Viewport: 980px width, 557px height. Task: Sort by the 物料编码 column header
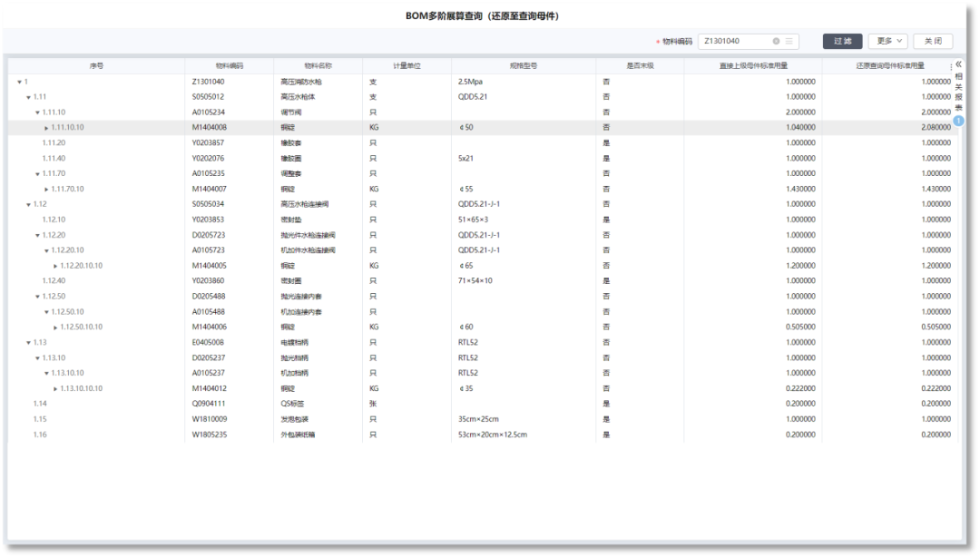[x=230, y=65]
